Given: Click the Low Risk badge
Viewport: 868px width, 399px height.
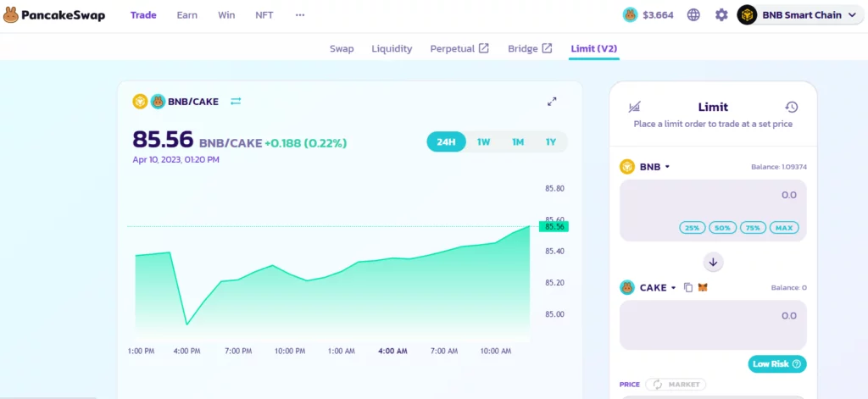Looking at the screenshot, I should point(776,363).
